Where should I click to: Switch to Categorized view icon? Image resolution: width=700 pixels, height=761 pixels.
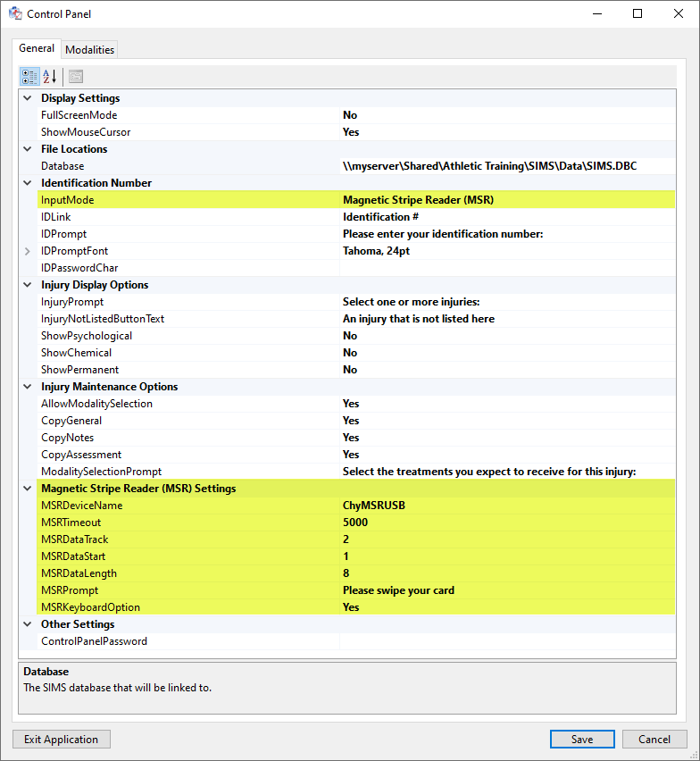pos(29,77)
